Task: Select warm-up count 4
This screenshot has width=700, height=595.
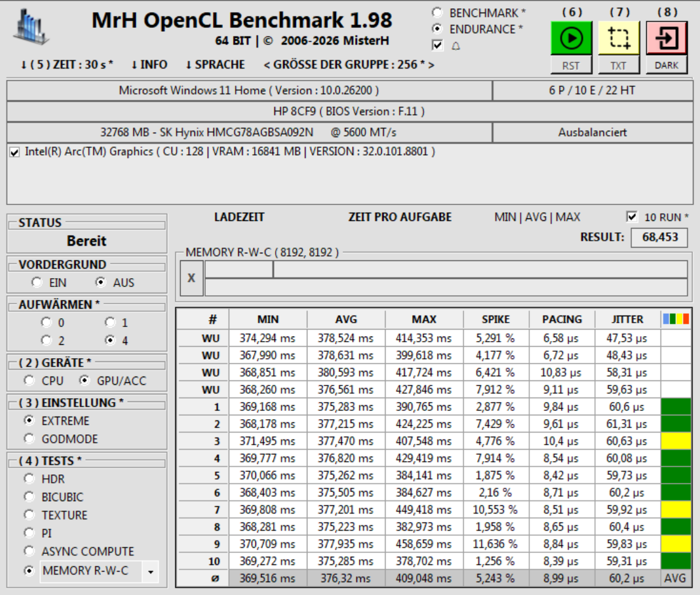Action: coord(110,340)
